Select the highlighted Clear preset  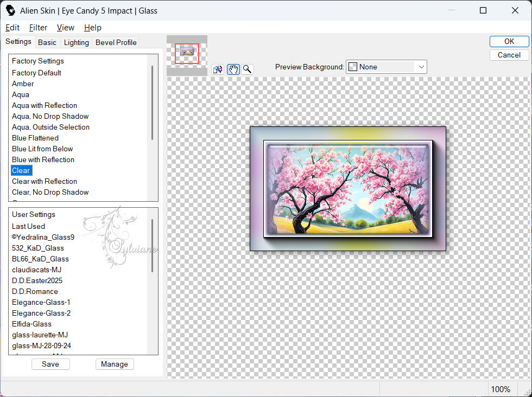(21, 170)
